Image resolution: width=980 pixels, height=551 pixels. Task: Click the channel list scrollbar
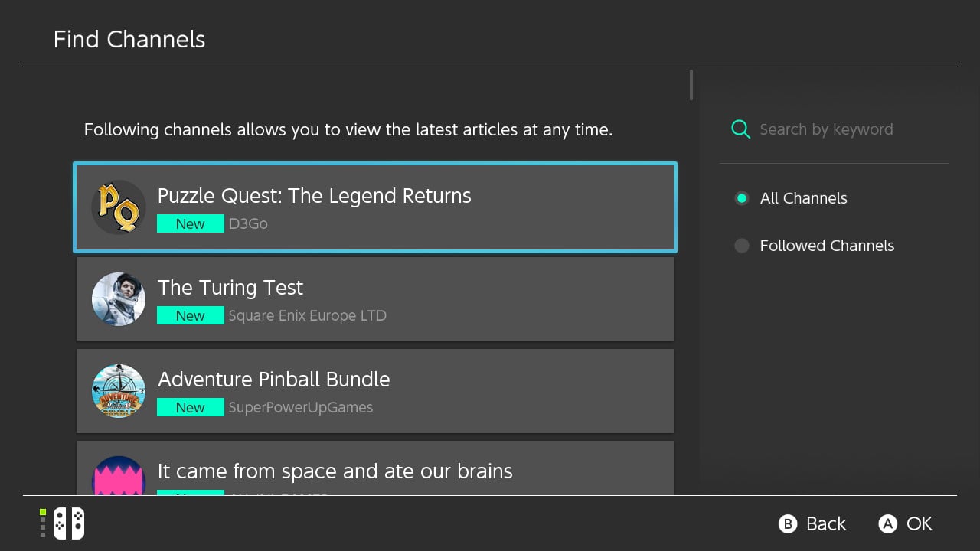691,85
